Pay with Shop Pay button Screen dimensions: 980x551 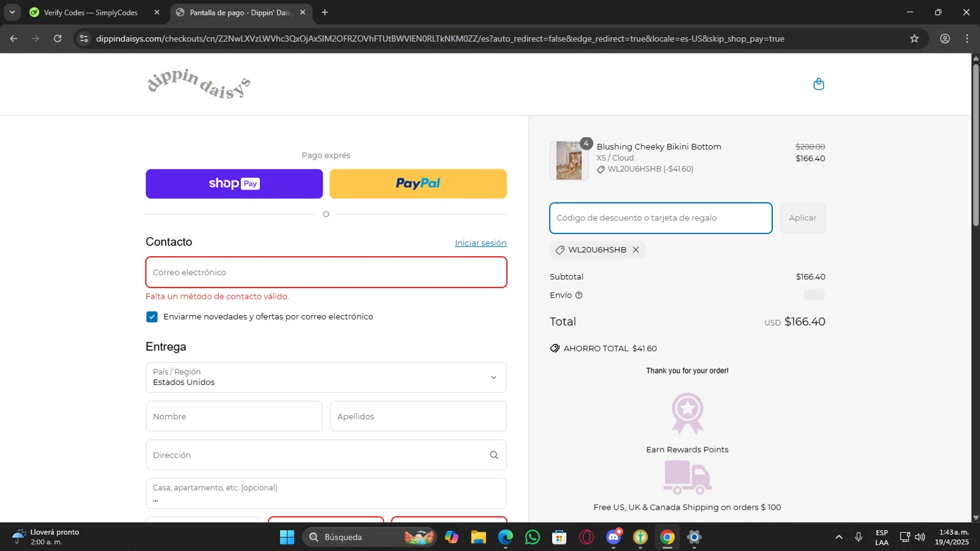(x=234, y=184)
